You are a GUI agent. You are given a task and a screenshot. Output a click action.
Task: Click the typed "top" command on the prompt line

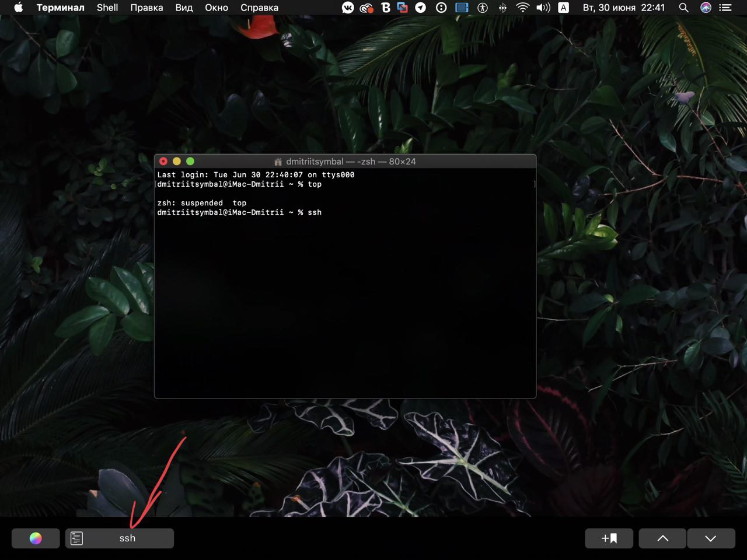315,184
